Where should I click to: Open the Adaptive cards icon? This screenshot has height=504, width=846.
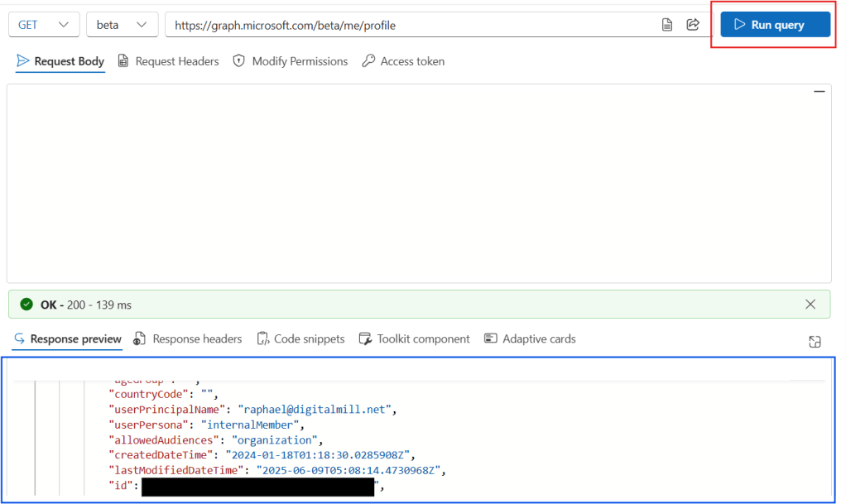click(492, 338)
